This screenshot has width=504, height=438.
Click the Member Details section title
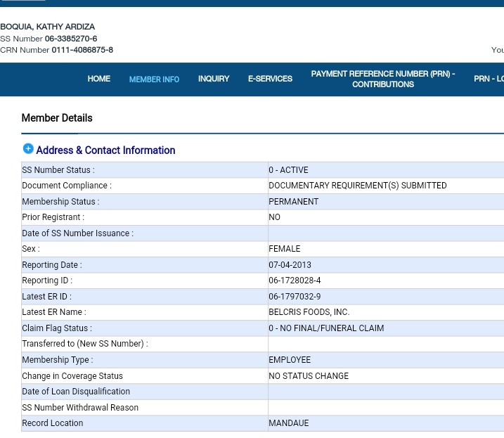(x=57, y=118)
